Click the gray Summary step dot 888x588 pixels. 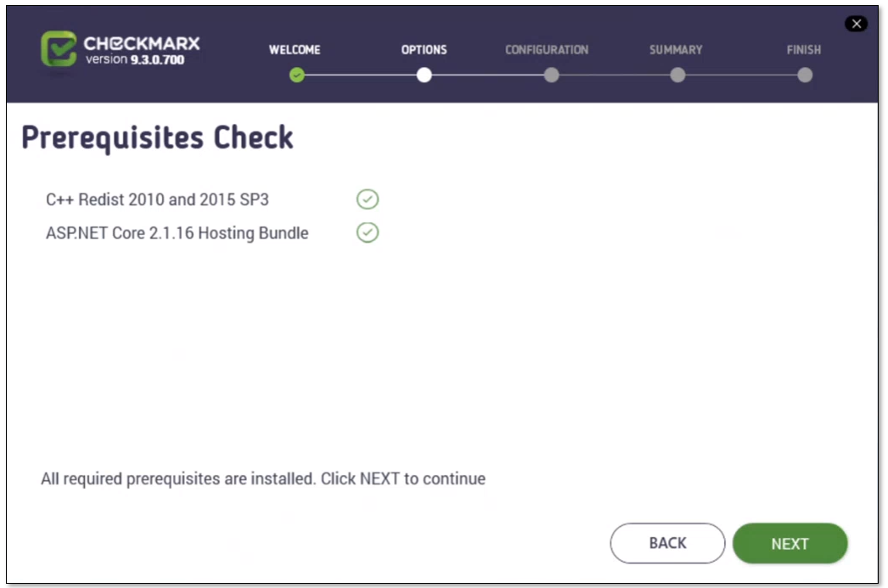[677, 76]
